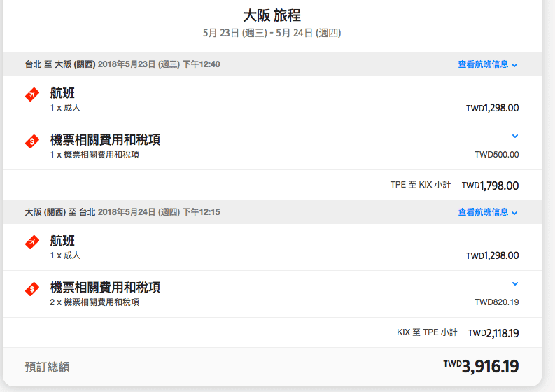Click the 台北 至 大阪 (關西) header bar

272,64
